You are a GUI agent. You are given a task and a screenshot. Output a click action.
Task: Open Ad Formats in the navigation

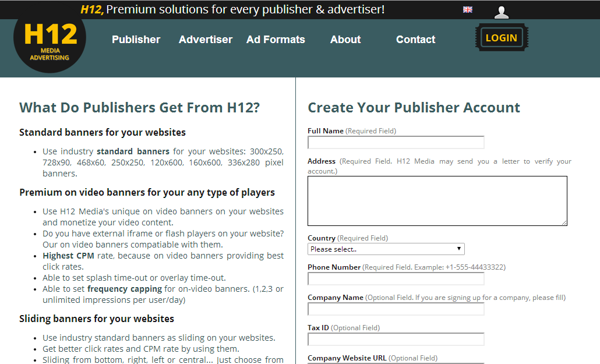click(x=276, y=40)
